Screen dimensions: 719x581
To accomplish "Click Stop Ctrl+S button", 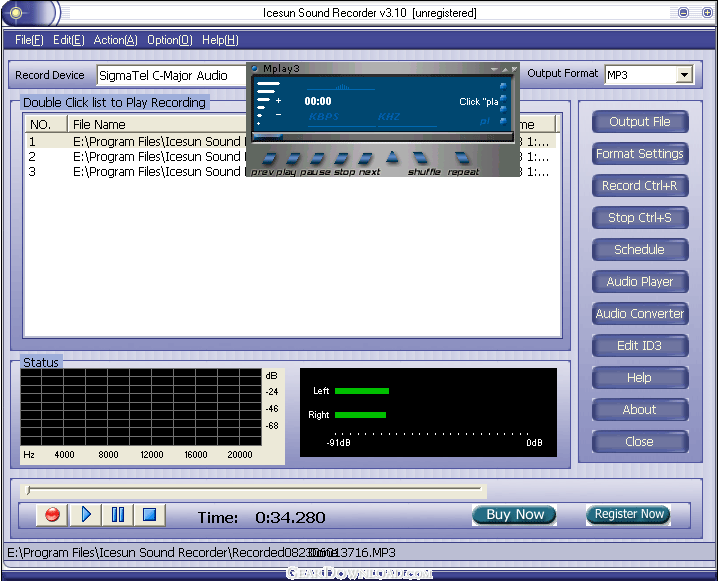I will pos(640,217).
